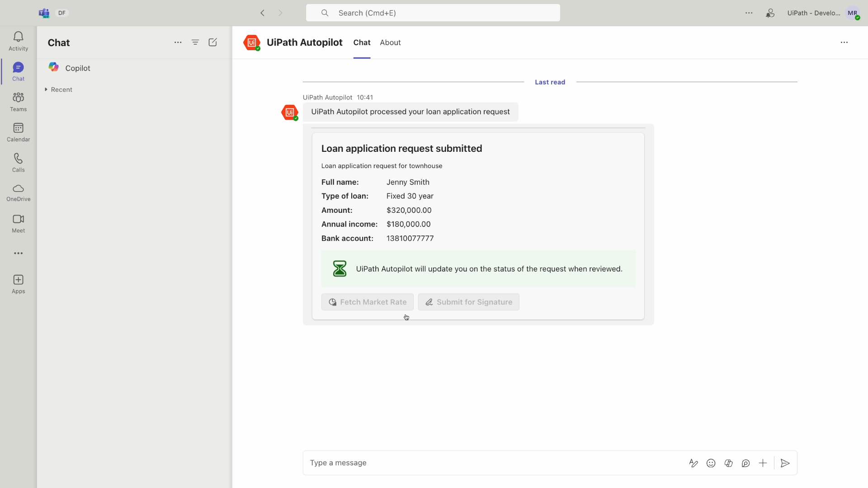The height and width of the screenshot is (488, 868).
Task: Click the Meet sidebar icon
Action: 18,224
